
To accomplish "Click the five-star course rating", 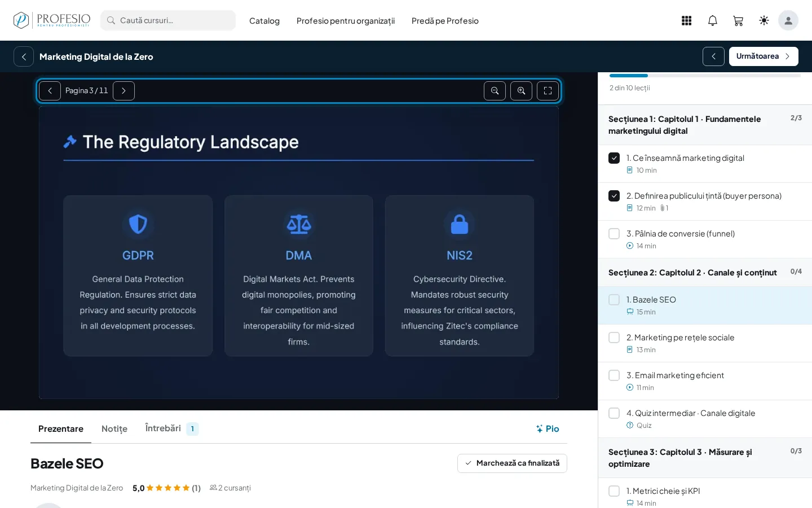I will 167,488.
